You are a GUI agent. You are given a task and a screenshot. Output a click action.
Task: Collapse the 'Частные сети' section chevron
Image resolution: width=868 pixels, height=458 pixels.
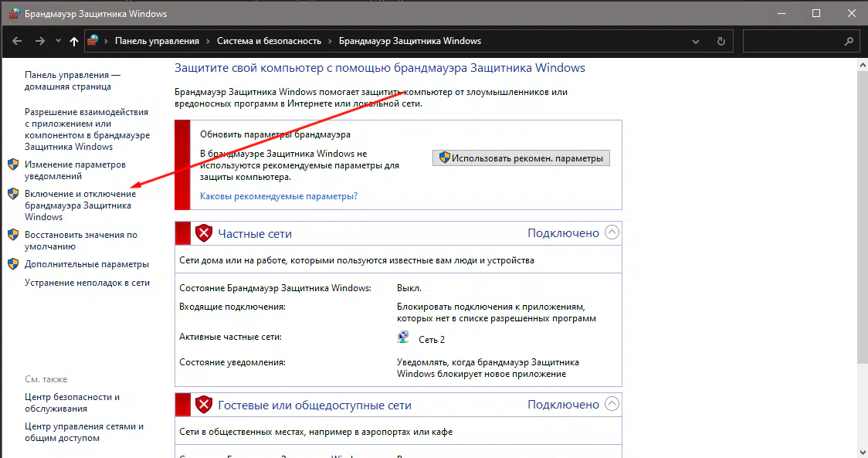[x=612, y=232]
